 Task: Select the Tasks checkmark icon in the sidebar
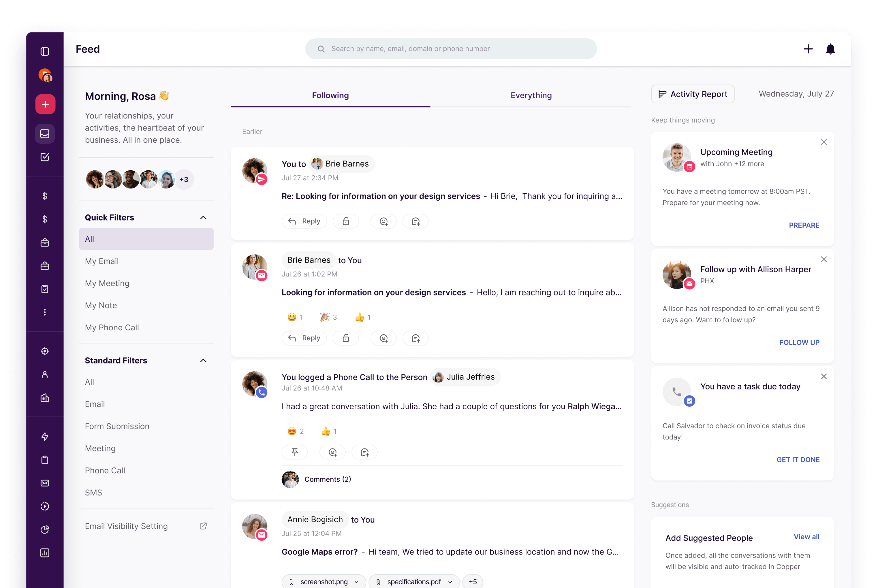click(45, 157)
